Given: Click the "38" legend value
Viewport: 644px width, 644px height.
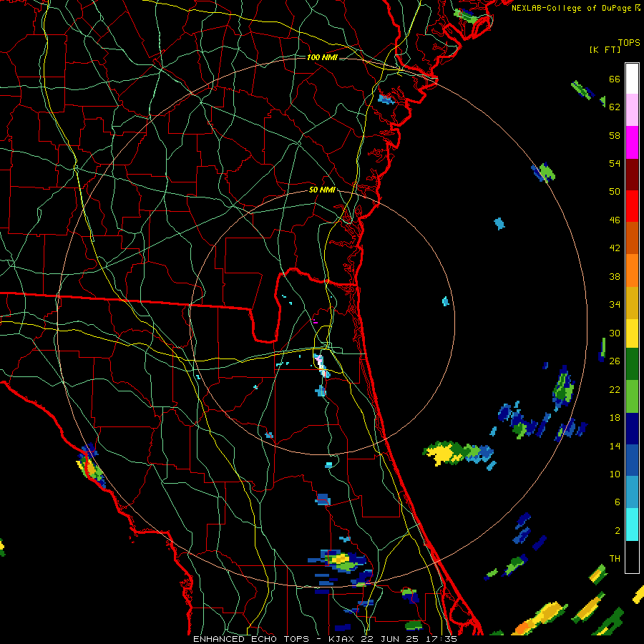Looking at the screenshot, I should pyautogui.click(x=615, y=276).
